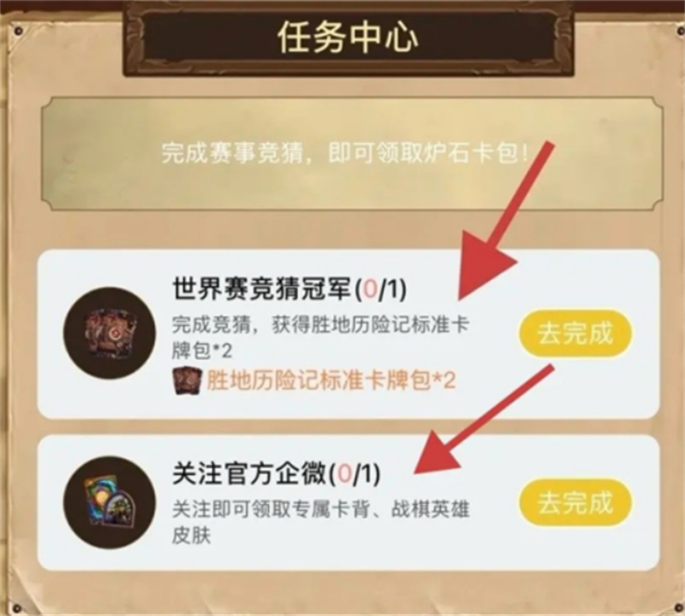Click the second task card background

click(x=348, y=502)
